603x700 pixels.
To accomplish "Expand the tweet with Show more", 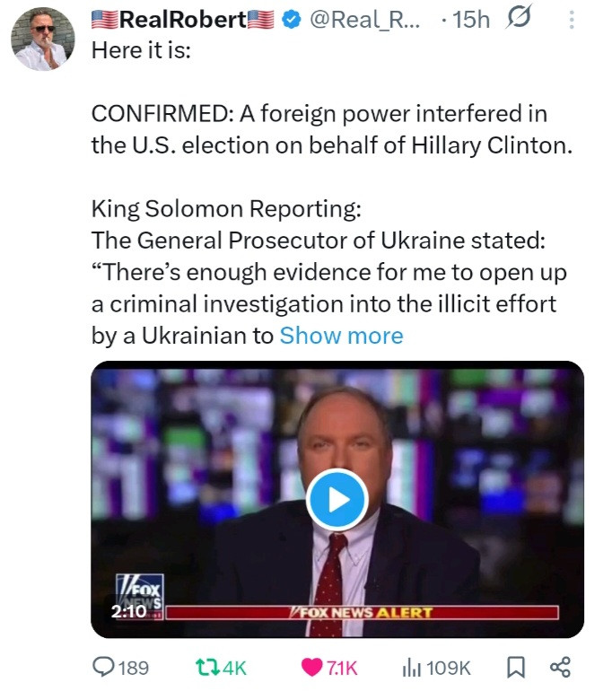I will tap(342, 336).
